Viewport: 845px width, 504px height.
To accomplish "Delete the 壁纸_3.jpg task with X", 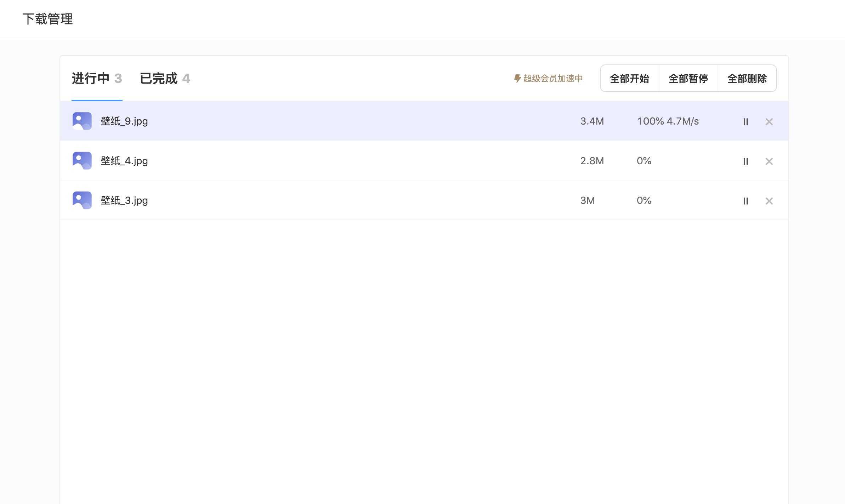I will 769,201.
